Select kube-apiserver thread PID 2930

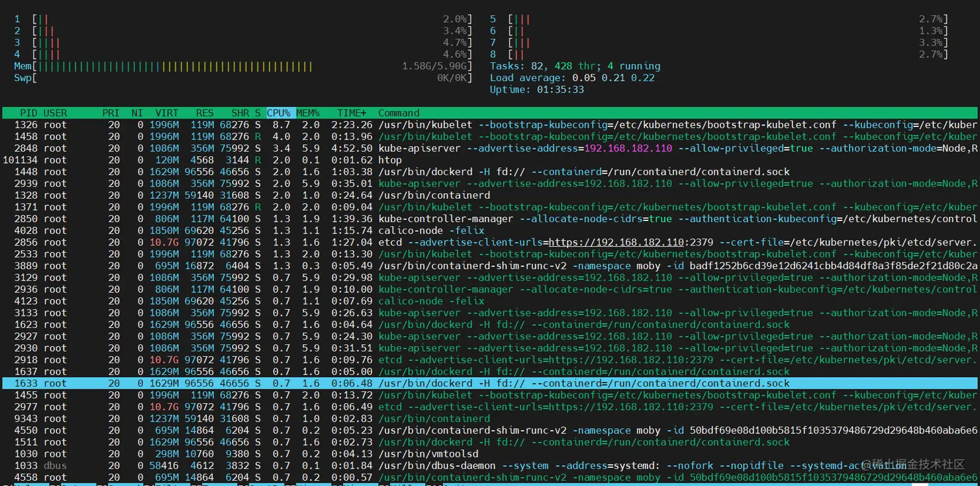pyautogui.click(x=490, y=347)
